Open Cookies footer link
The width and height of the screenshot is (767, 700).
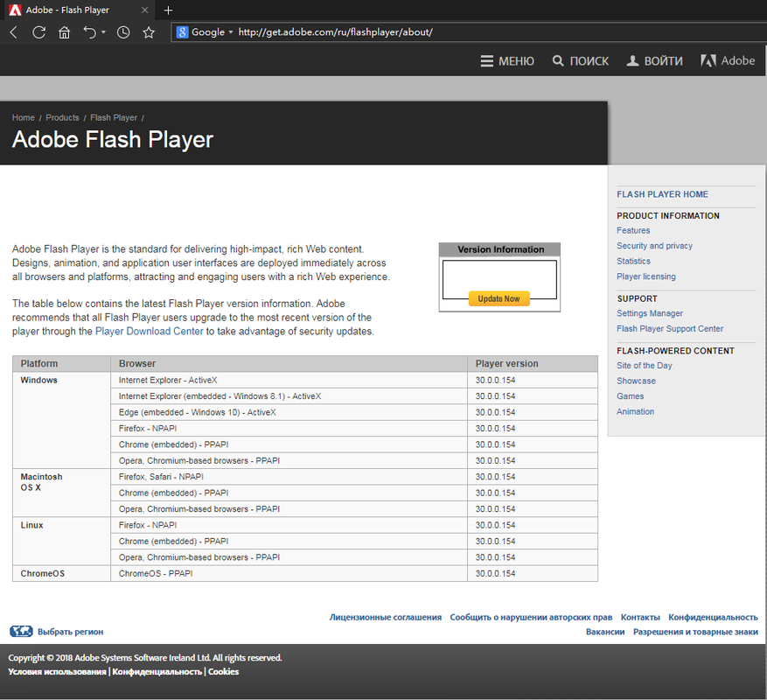pos(223,672)
